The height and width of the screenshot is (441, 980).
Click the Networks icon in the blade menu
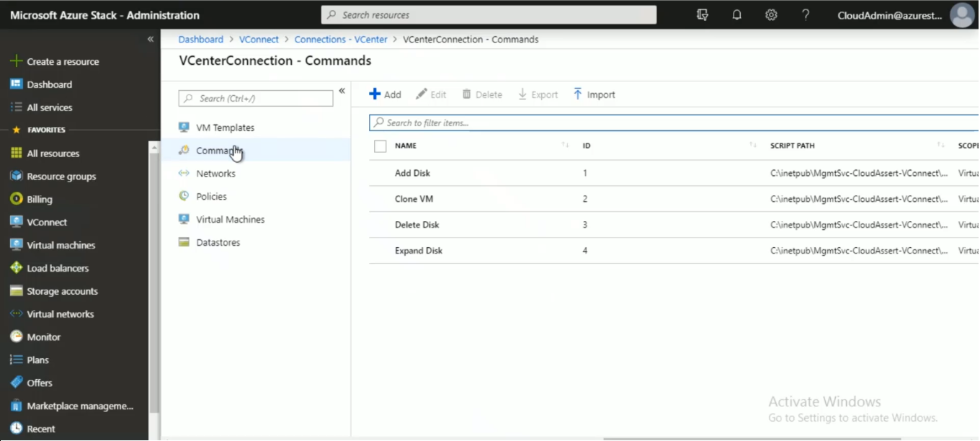184,174
